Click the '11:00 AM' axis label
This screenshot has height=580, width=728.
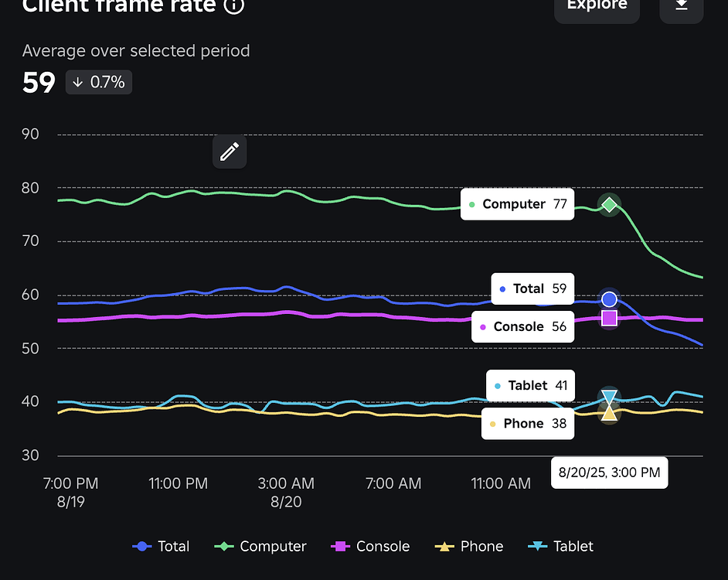[501, 483]
